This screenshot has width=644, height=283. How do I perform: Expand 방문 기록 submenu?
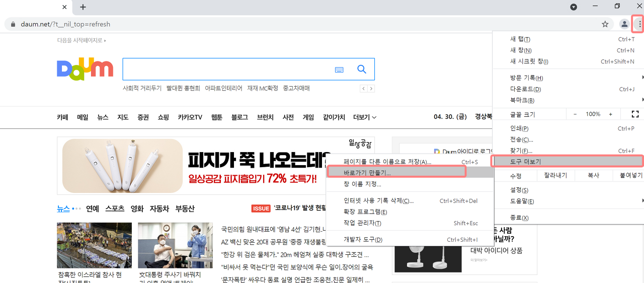point(568,78)
